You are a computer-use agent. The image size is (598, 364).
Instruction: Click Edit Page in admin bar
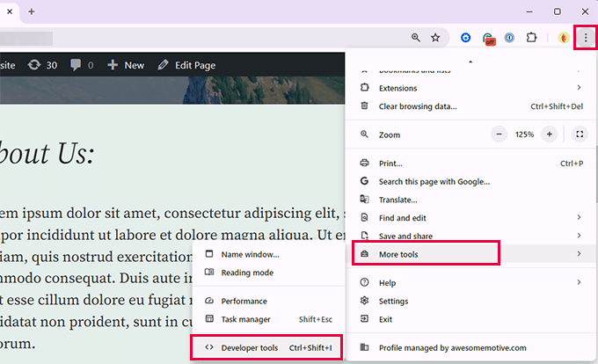point(187,65)
